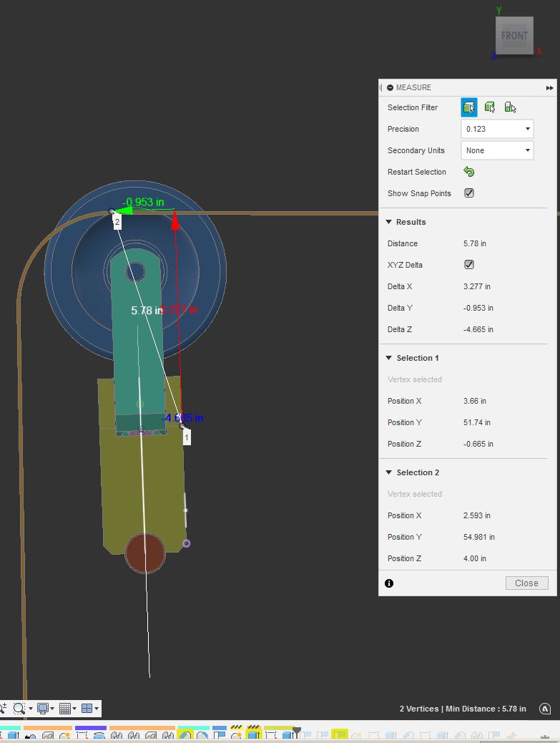Click the selection point label 2 in viewport
Image resolution: width=560 pixels, height=743 pixels.
coord(117,222)
